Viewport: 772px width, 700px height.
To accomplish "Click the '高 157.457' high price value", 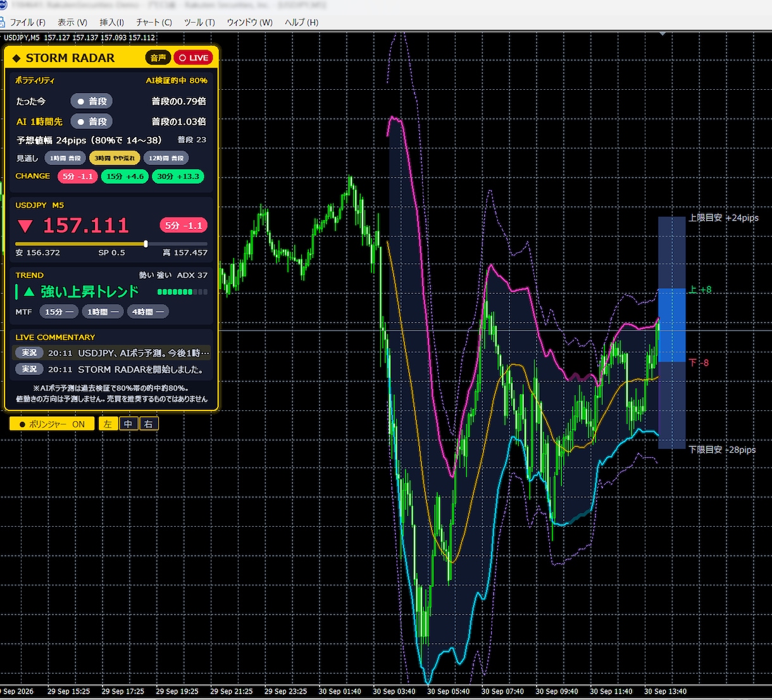I will tap(185, 252).
